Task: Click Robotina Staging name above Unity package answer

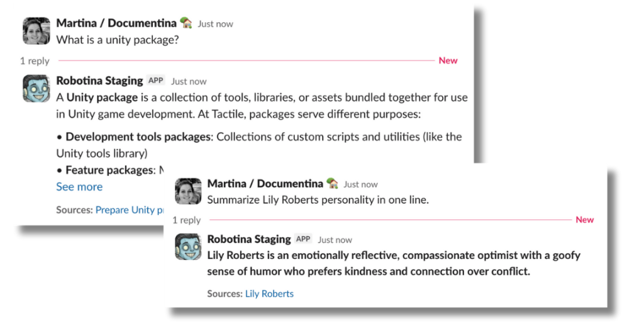Action: (x=99, y=81)
